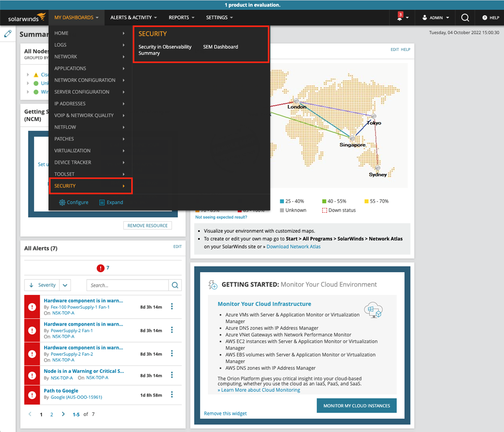This screenshot has height=432, width=504.
Task: Click the map widget Help link
Action: 405,50
